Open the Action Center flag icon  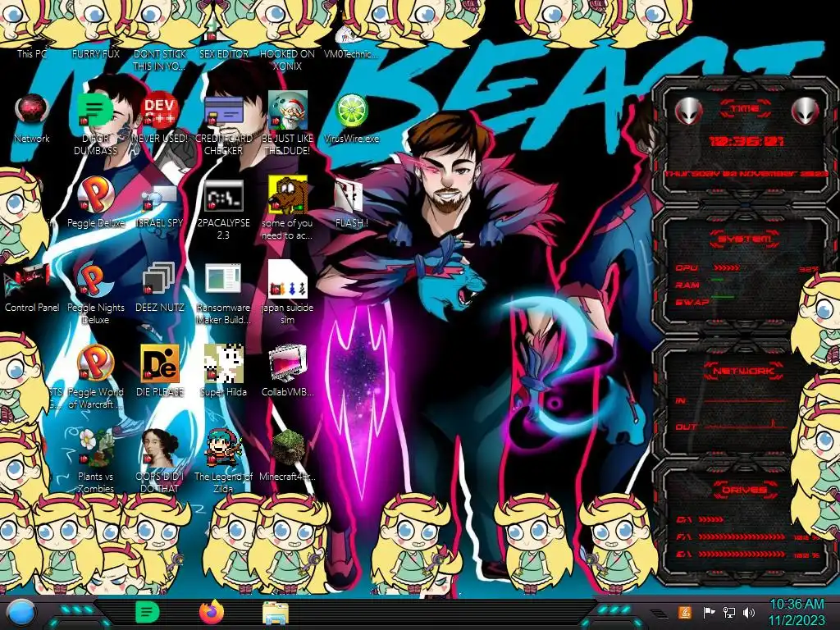pyautogui.click(x=709, y=612)
